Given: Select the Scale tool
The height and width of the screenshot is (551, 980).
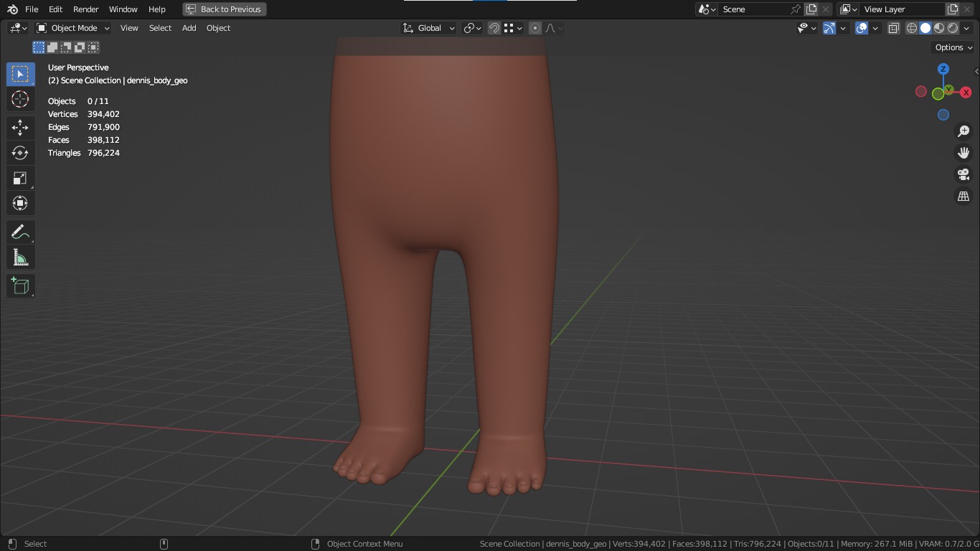Looking at the screenshot, I should [x=20, y=178].
